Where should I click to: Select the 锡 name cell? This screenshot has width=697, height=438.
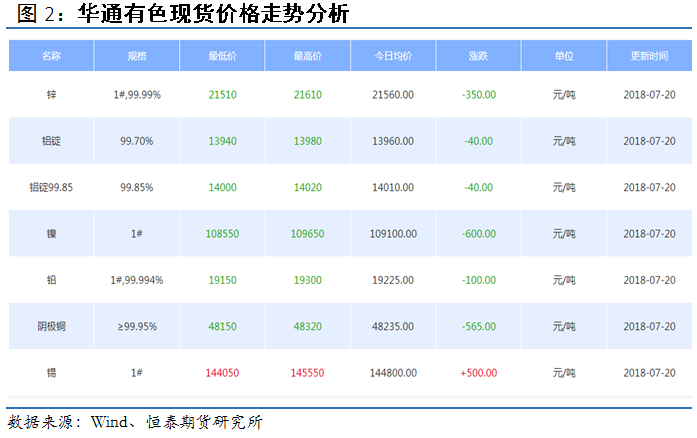point(52,373)
